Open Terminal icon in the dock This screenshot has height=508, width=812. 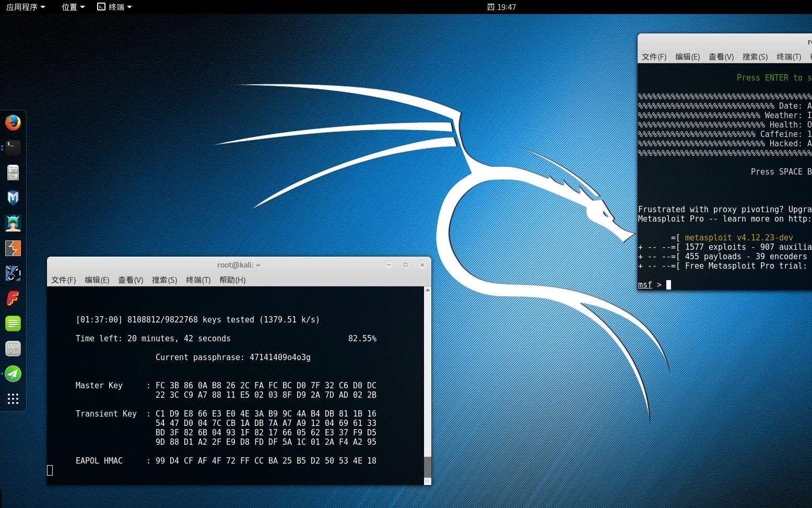(13, 148)
